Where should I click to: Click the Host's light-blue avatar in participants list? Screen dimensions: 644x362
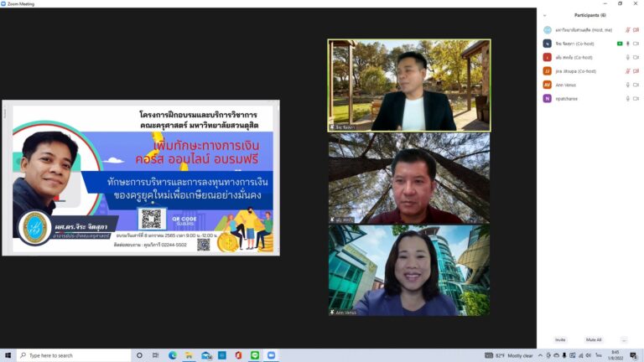547,30
